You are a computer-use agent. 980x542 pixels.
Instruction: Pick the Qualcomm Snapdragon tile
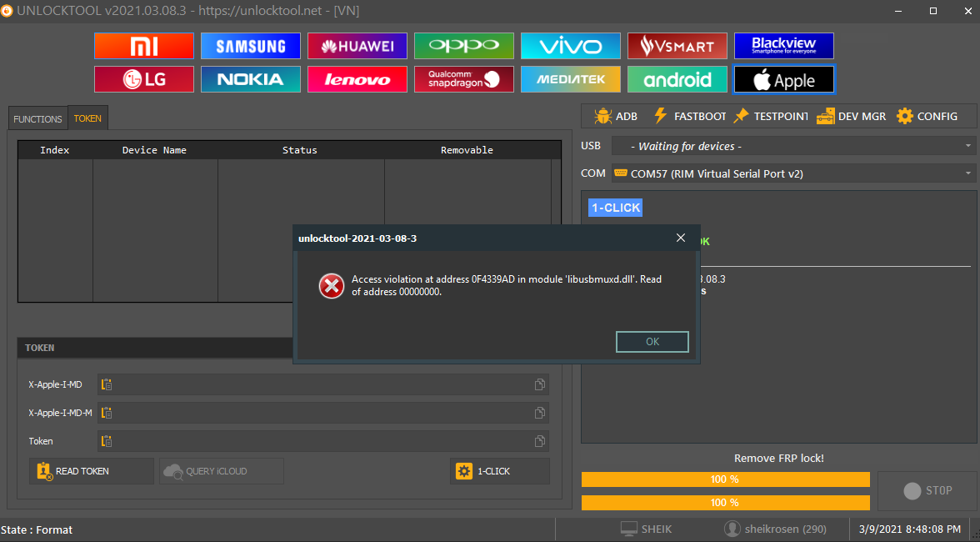tap(463, 79)
